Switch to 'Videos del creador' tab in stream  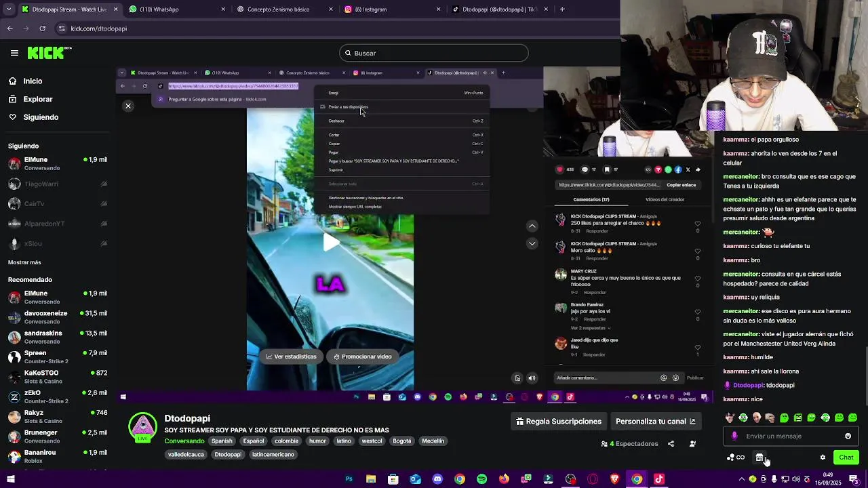pyautogui.click(x=665, y=199)
